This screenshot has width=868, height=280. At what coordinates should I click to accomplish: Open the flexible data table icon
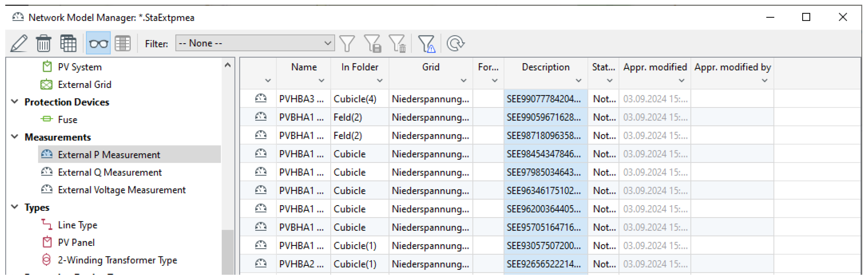pos(68,43)
